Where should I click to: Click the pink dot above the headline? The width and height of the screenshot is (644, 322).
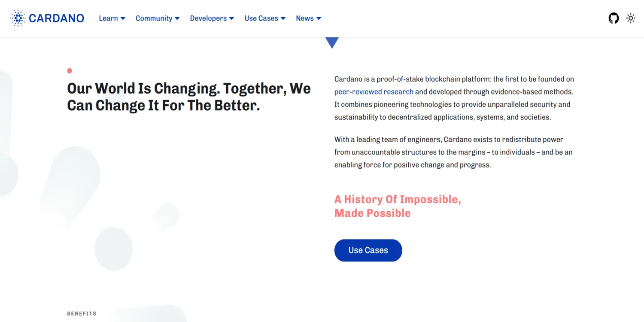pyautogui.click(x=70, y=71)
